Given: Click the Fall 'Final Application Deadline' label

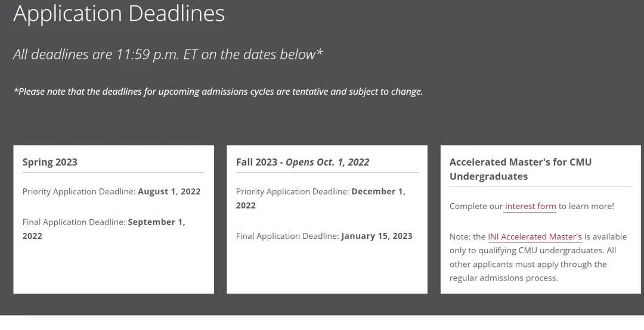Looking at the screenshot, I should tap(287, 236).
